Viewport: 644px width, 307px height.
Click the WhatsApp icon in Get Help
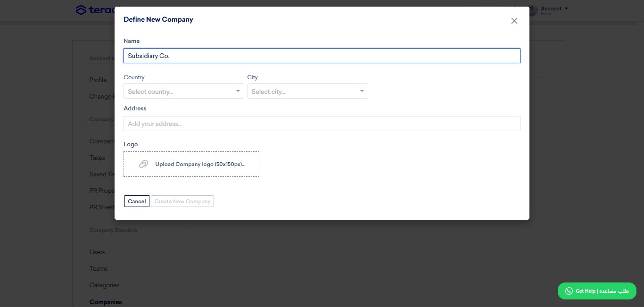tap(569, 291)
